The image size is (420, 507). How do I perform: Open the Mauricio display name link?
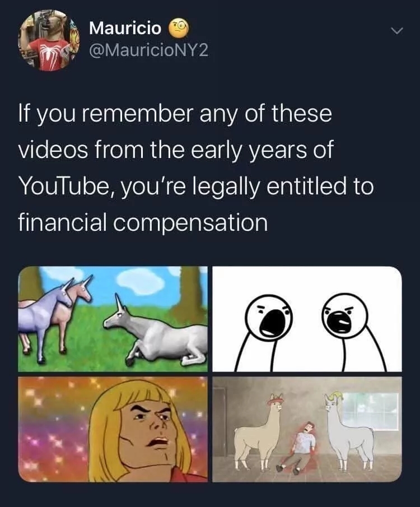click(x=125, y=28)
